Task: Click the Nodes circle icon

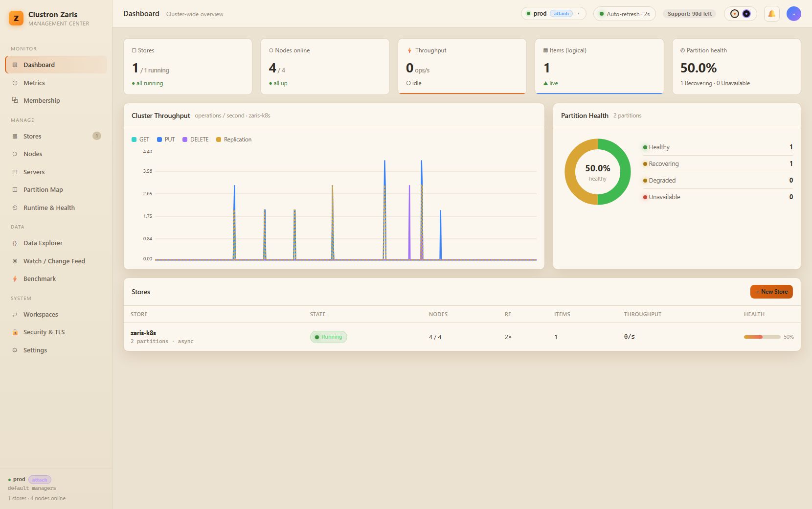Action: click(x=15, y=154)
